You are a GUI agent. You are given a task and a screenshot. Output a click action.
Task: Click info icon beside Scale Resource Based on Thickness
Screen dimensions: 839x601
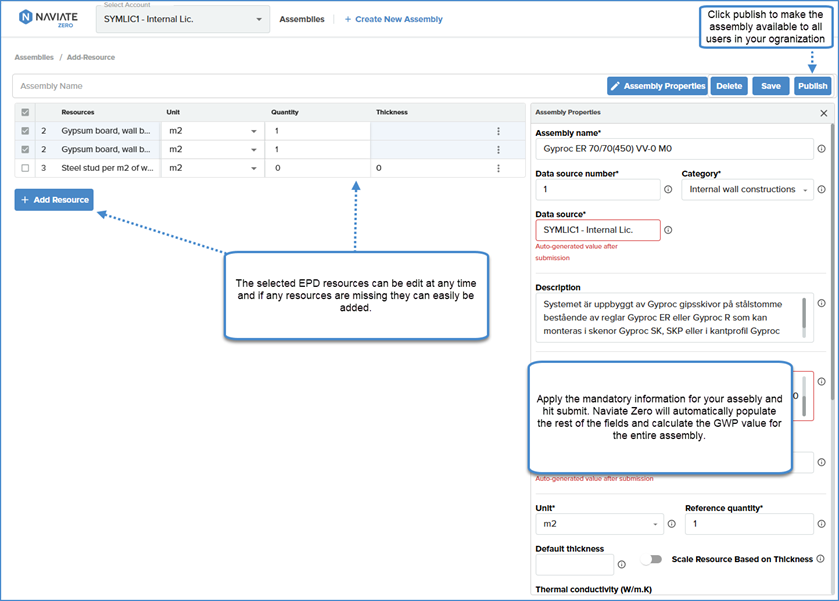tap(821, 559)
